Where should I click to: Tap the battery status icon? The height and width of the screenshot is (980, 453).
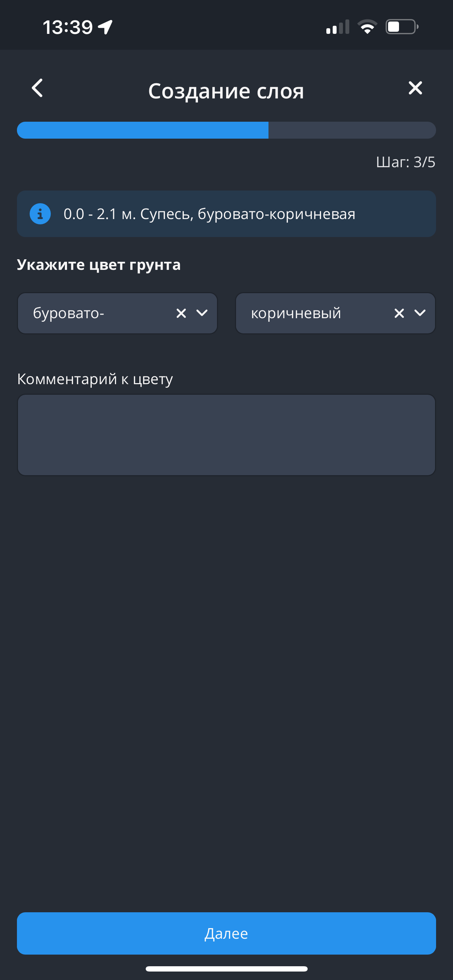(x=401, y=27)
